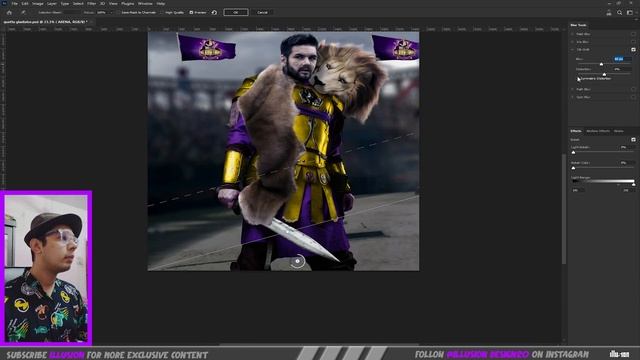Open the Image menu

point(38,4)
